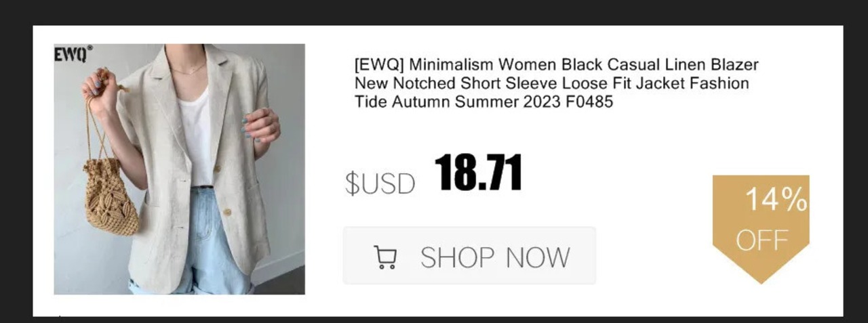Click the 14% text on badge
Screen dimensions: 868x323
click(x=776, y=200)
